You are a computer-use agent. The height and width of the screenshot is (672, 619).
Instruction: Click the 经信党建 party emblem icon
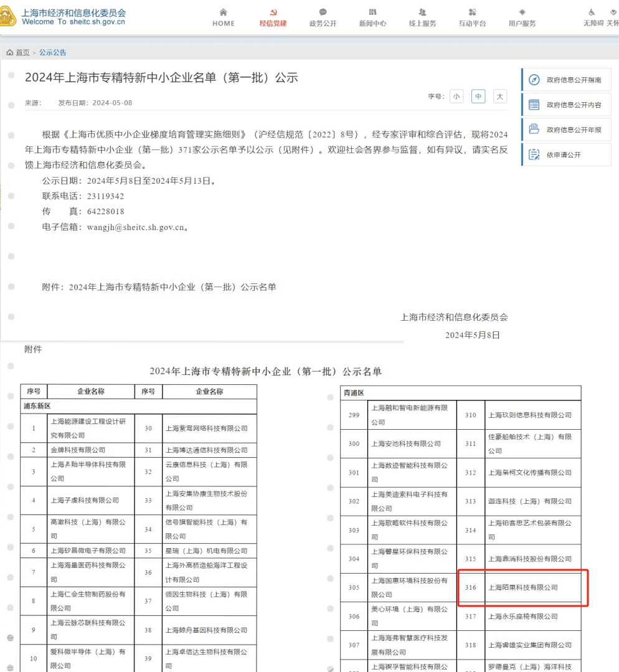pos(273,12)
